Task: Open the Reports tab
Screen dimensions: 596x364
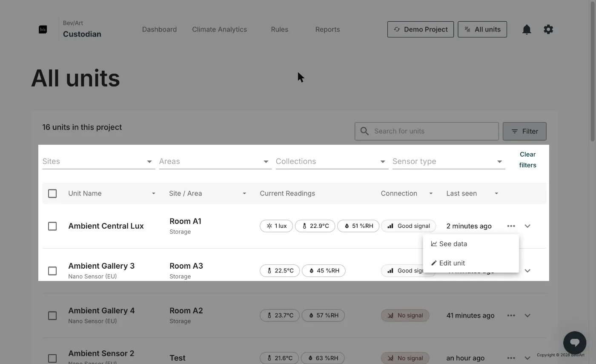Action: click(327, 29)
